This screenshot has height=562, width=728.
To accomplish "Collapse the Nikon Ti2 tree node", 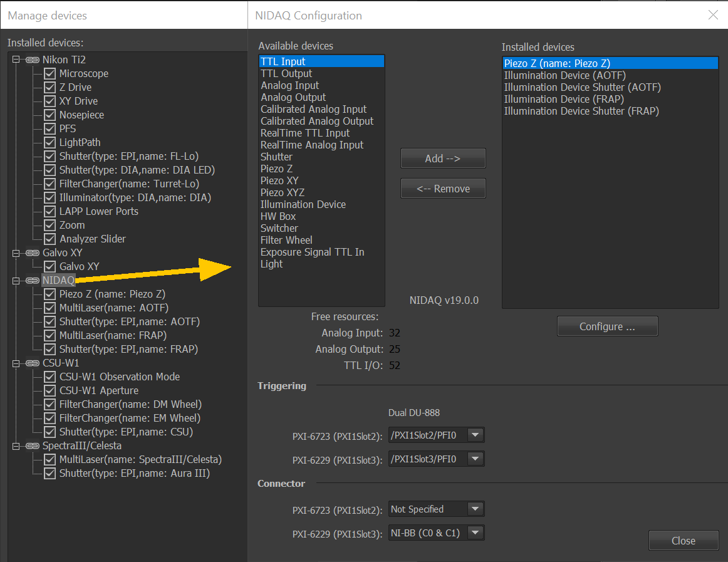I will pos(17,60).
